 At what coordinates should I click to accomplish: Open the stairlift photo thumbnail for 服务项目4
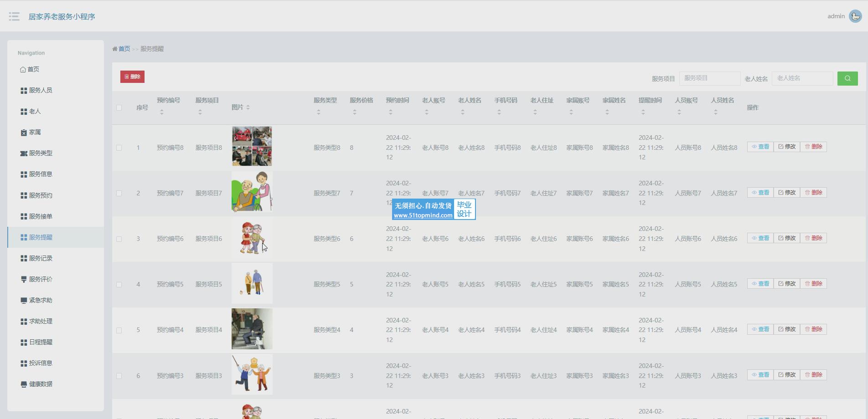(x=252, y=329)
